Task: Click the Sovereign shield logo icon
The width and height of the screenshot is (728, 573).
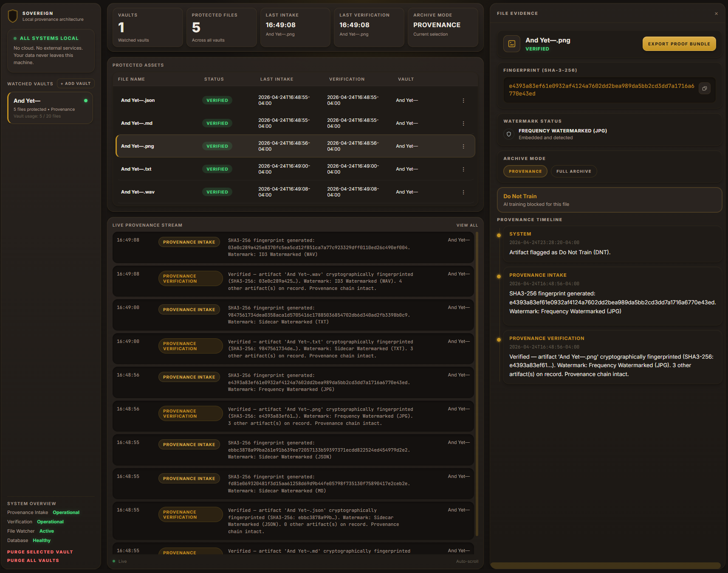Action: point(13,16)
